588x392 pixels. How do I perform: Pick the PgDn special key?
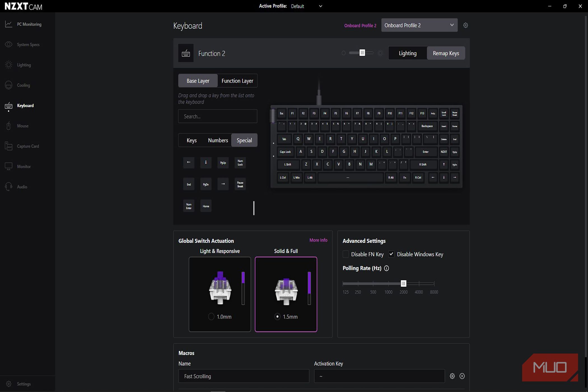(206, 184)
